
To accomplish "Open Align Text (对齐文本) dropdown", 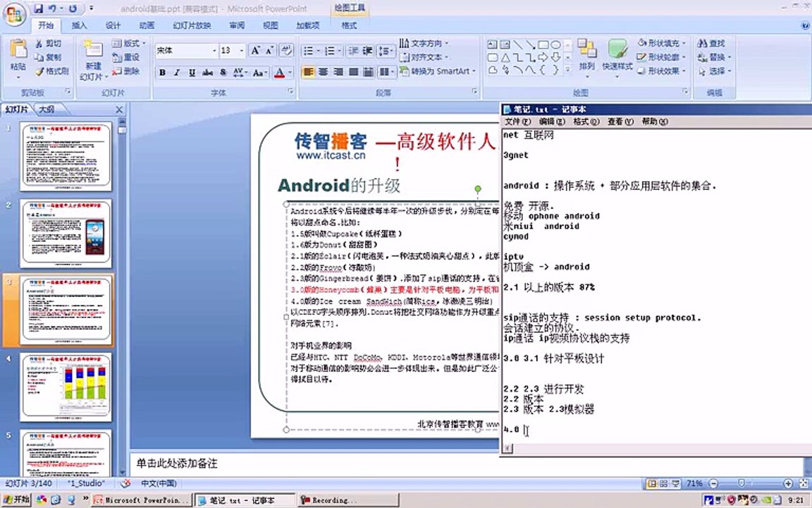I will 424,57.
